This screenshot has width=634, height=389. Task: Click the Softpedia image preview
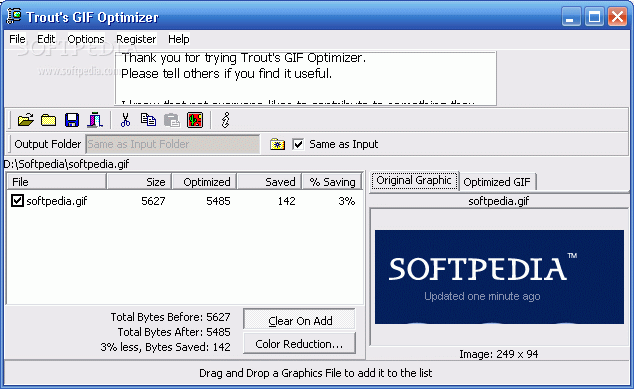coord(499,277)
